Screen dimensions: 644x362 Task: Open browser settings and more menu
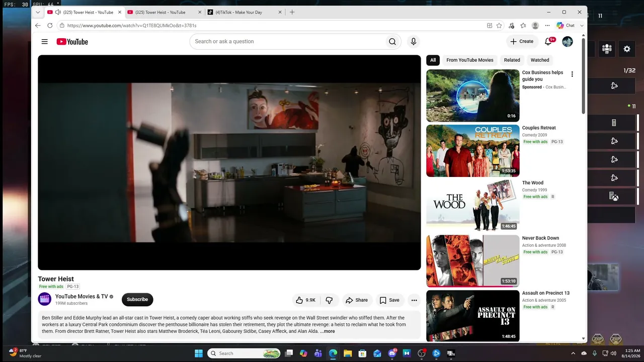[x=547, y=26]
